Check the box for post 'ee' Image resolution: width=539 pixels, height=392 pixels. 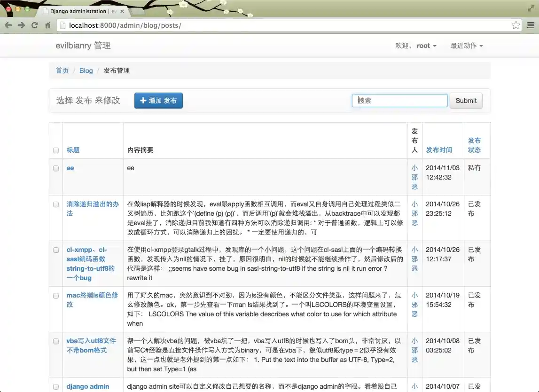point(56,168)
